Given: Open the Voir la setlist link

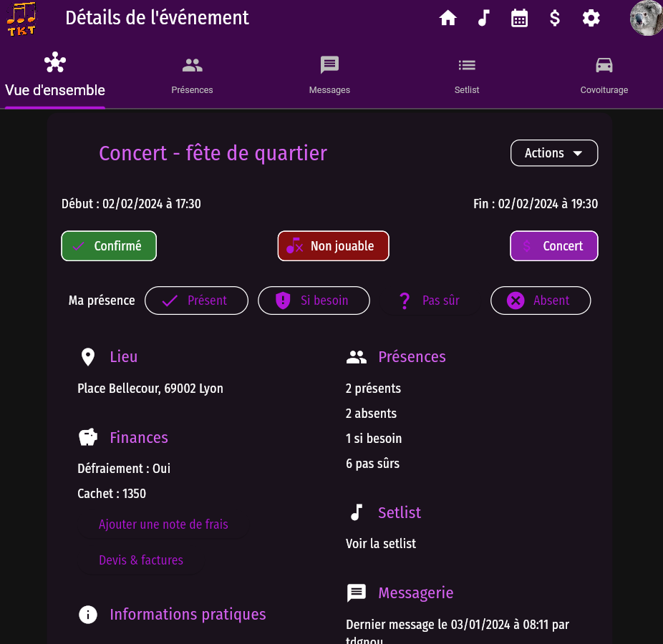Looking at the screenshot, I should pyautogui.click(x=381, y=544).
